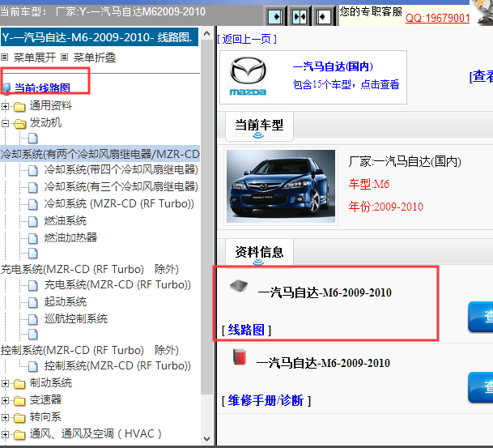Image resolution: width=493 pixels, height=448 pixels.
Task: Click the tree panel scroll-up arrow
Action: click(207, 33)
